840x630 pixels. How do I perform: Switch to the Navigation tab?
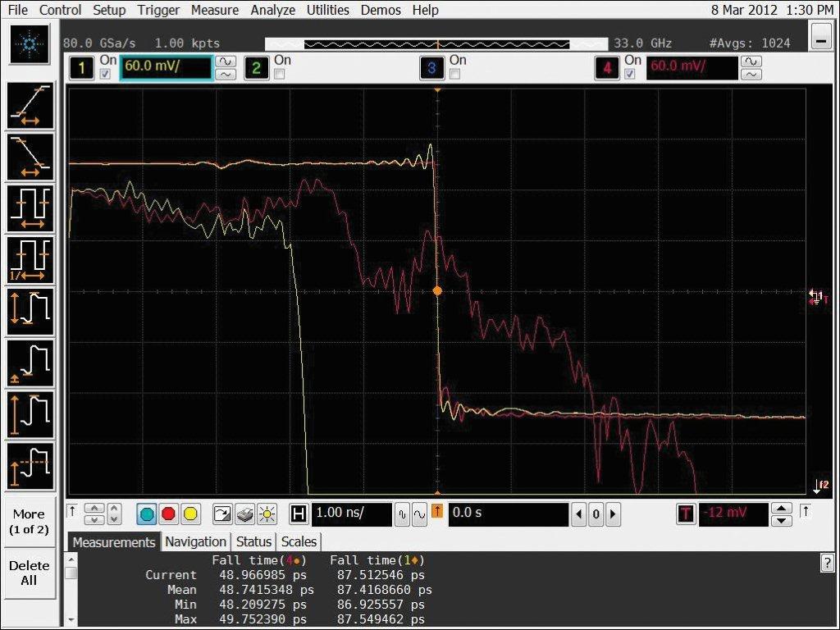[195, 541]
